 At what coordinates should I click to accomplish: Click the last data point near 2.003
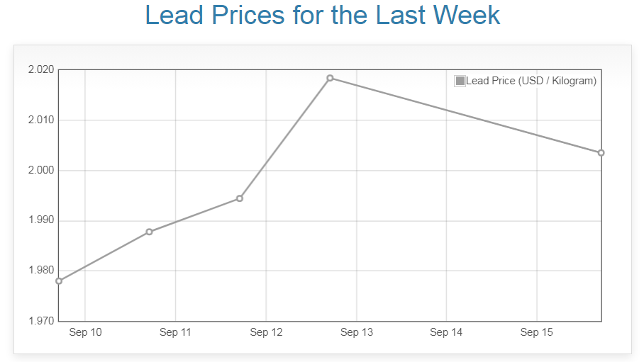(x=601, y=153)
